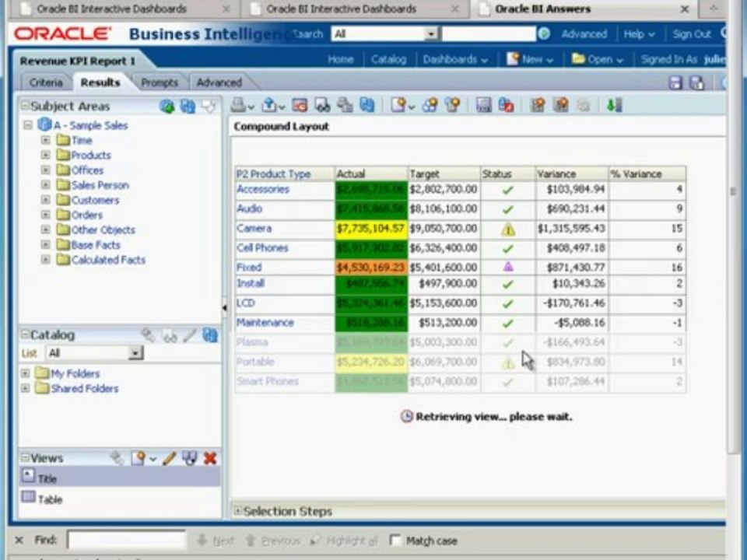Click the Views pane Edit pencil icon
The width and height of the screenshot is (747, 560).
(x=169, y=459)
